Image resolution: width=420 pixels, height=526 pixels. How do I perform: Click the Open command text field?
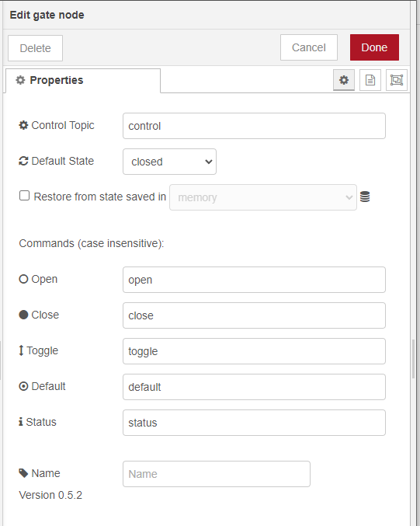coord(254,280)
